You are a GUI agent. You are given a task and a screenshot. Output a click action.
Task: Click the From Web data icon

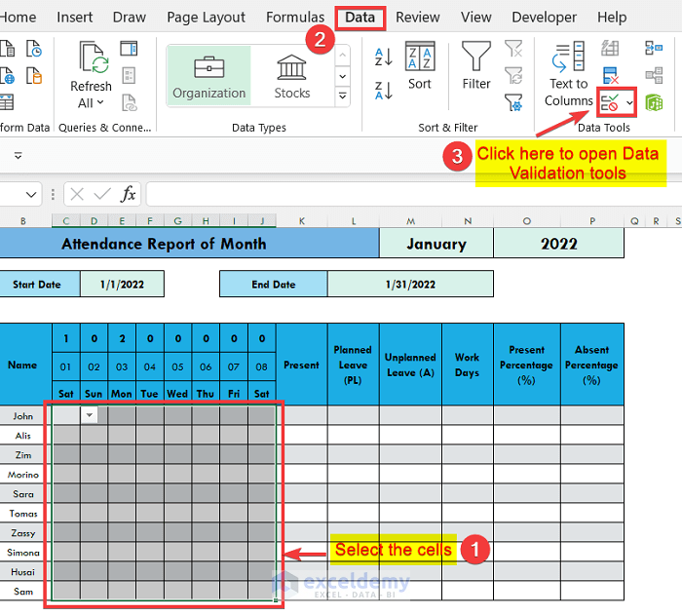pyautogui.click(x=6, y=75)
